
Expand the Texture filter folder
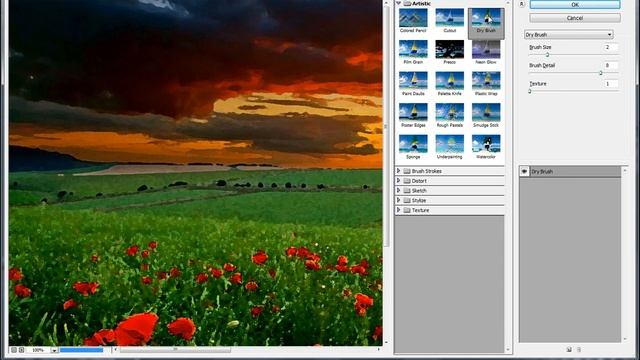click(x=398, y=210)
